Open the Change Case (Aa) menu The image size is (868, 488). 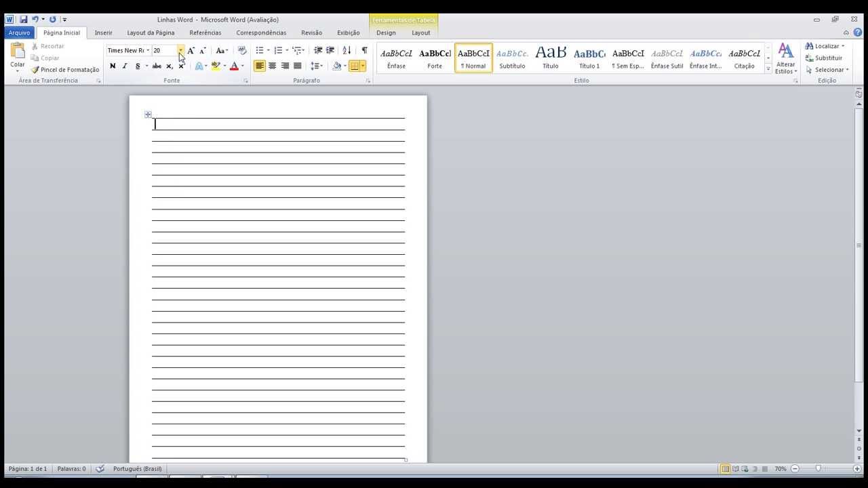click(222, 50)
